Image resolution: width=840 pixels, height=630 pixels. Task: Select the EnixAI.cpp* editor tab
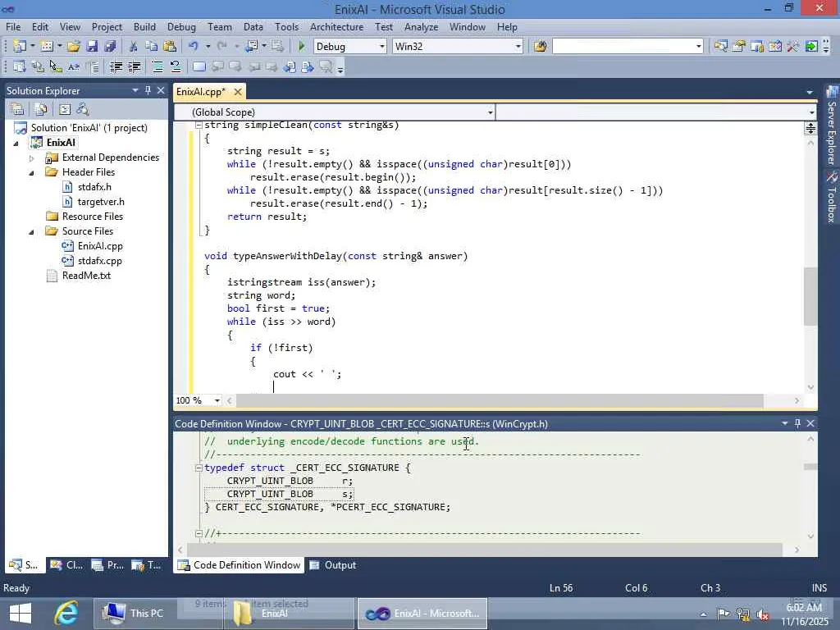pos(201,92)
